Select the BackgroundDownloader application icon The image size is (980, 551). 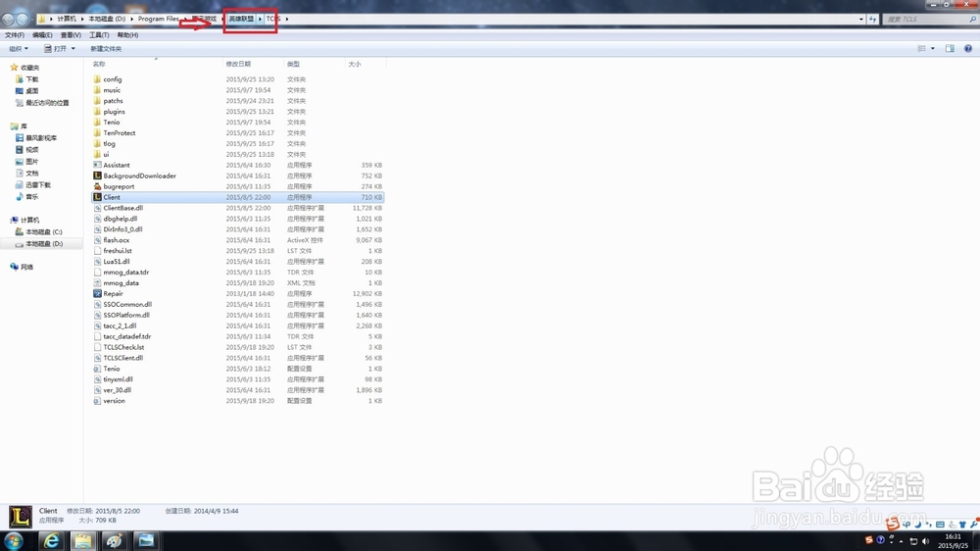[97, 175]
